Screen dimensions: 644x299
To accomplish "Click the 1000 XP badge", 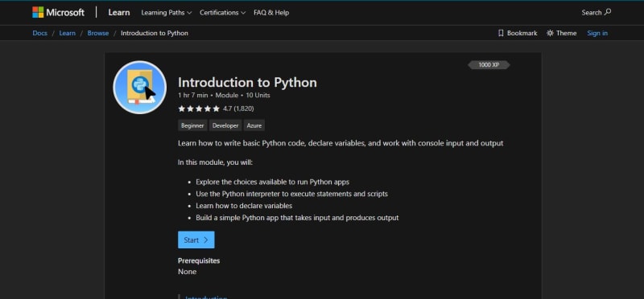I will tap(489, 65).
